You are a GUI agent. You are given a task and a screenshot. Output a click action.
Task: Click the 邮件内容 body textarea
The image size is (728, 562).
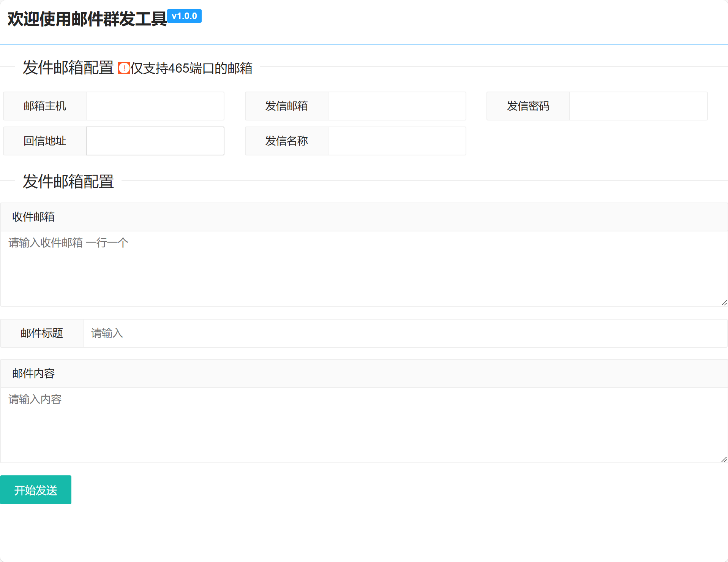tap(364, 425)
